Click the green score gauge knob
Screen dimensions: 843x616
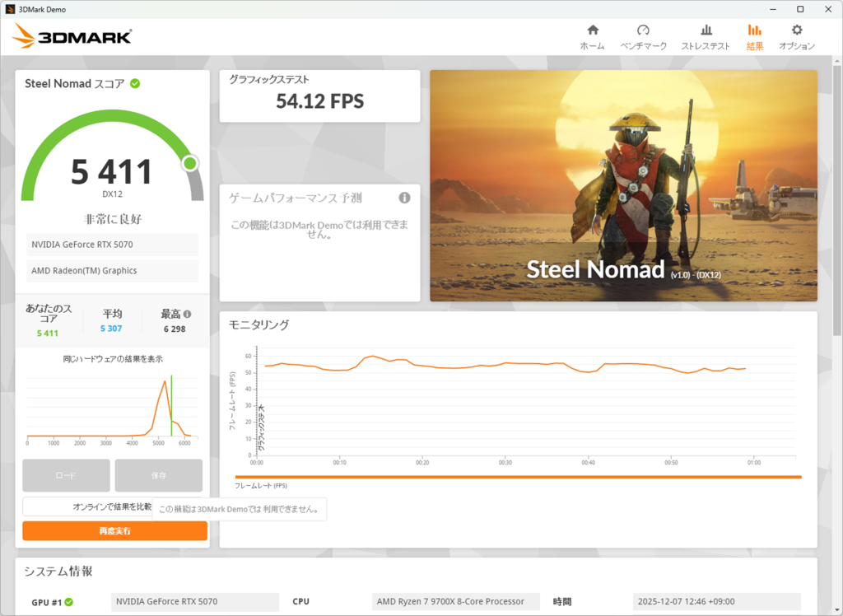pyautogui.click(x=190, y=164)
